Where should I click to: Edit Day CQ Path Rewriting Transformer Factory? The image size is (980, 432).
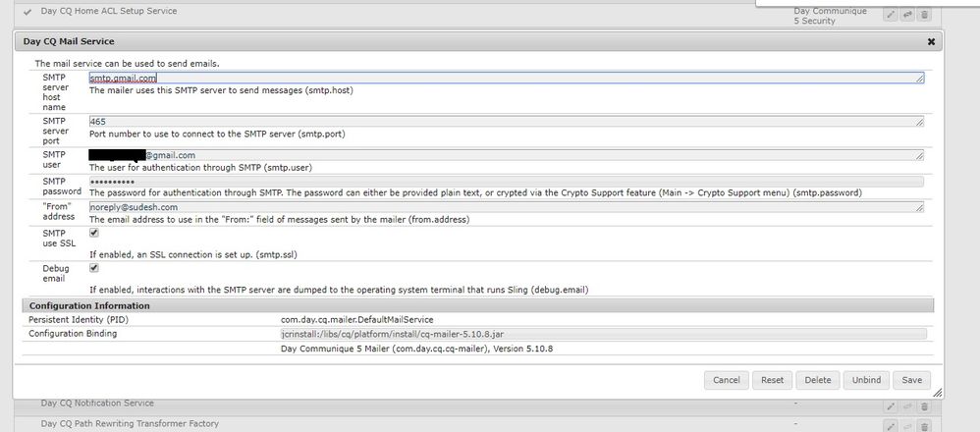click(891, 425)
